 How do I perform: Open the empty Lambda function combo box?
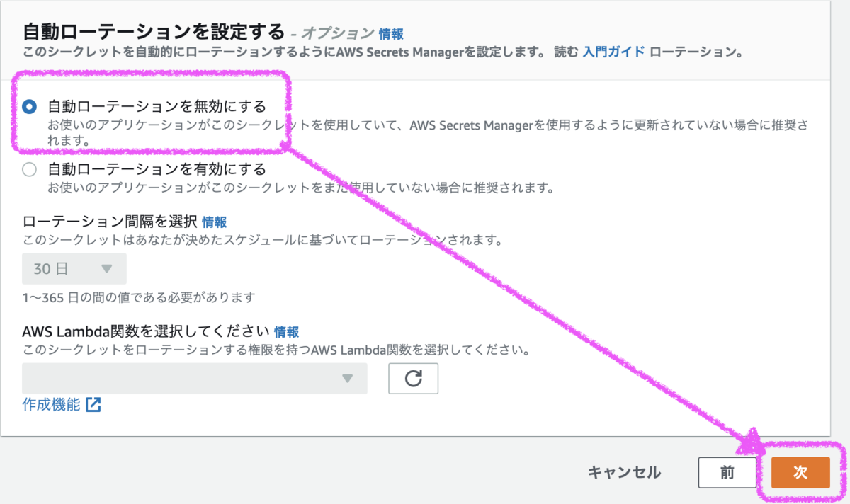195,379
